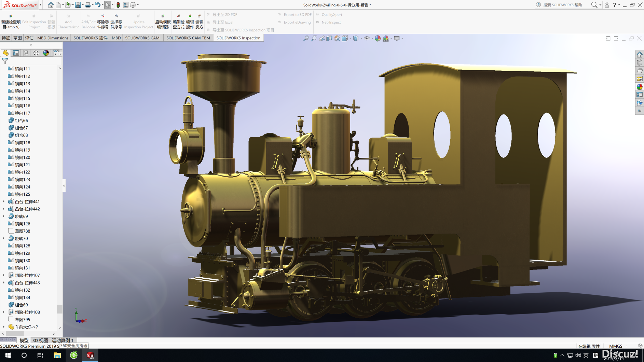Switch to the 草图 ribbon tab
The image size is (644, 362).
17,38
